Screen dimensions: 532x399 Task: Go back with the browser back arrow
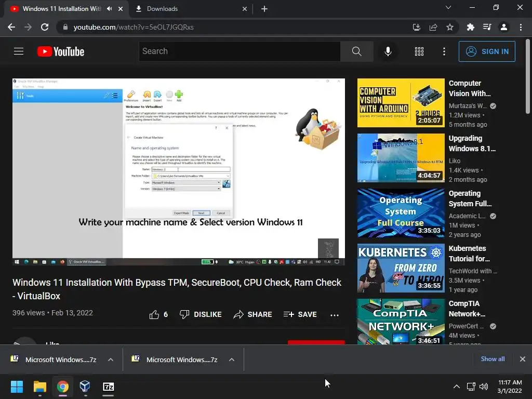pos(11,27)
